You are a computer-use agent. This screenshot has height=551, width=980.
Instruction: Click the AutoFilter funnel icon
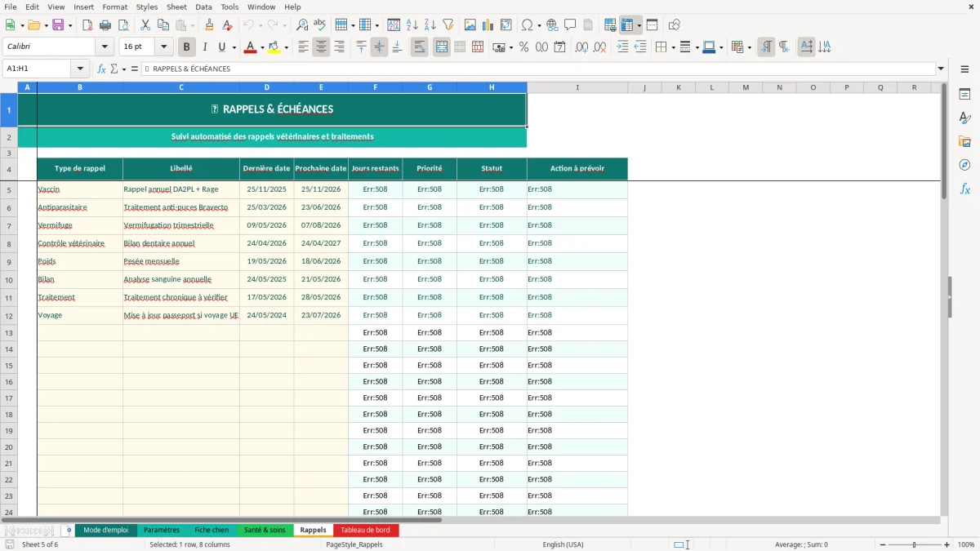click(448, 25)
